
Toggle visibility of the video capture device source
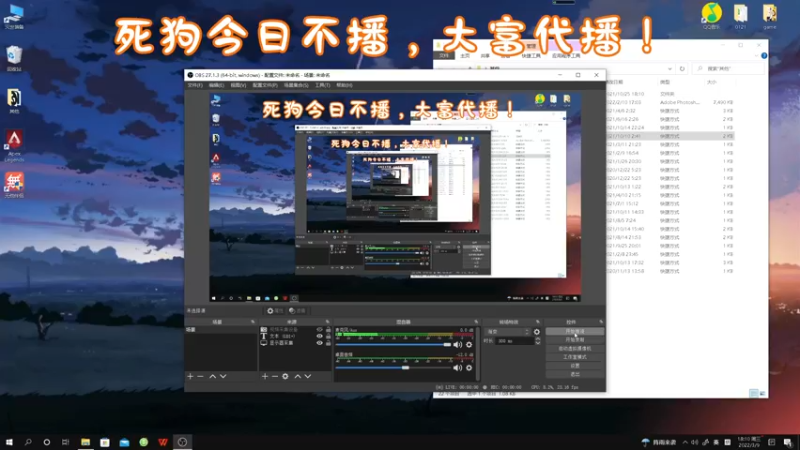(319, 330)
